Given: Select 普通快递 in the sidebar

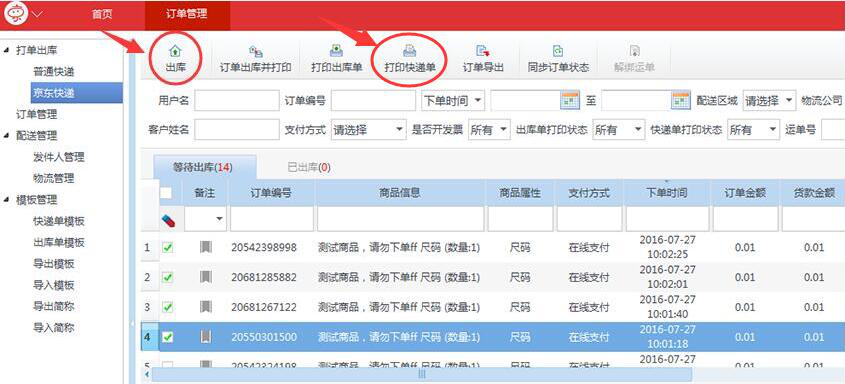Looking at the screenshot, I should (53, 72).
